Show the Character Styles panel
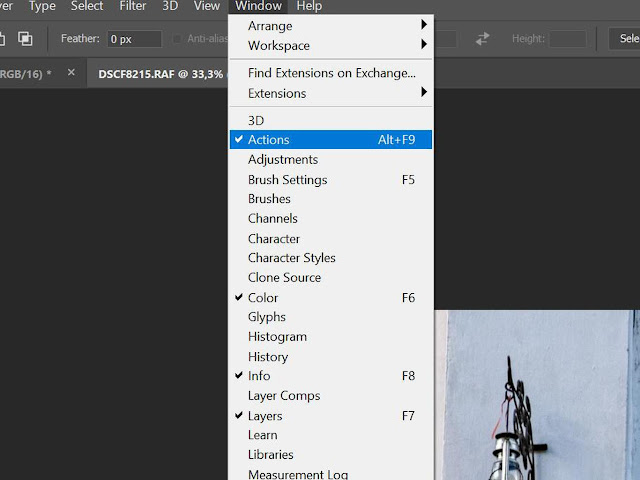 point(331,258)
